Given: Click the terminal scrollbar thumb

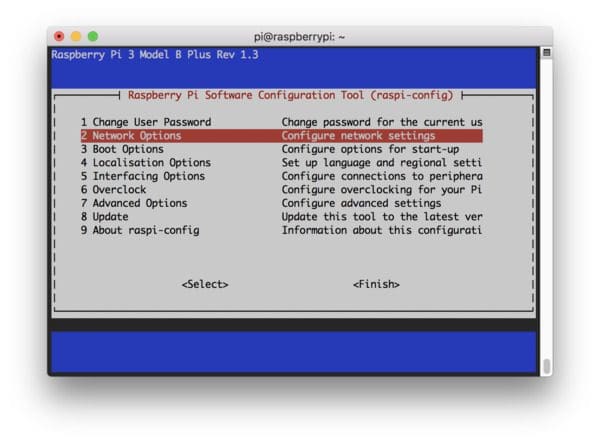Looking at the screenshot, I should pos(547,366).
